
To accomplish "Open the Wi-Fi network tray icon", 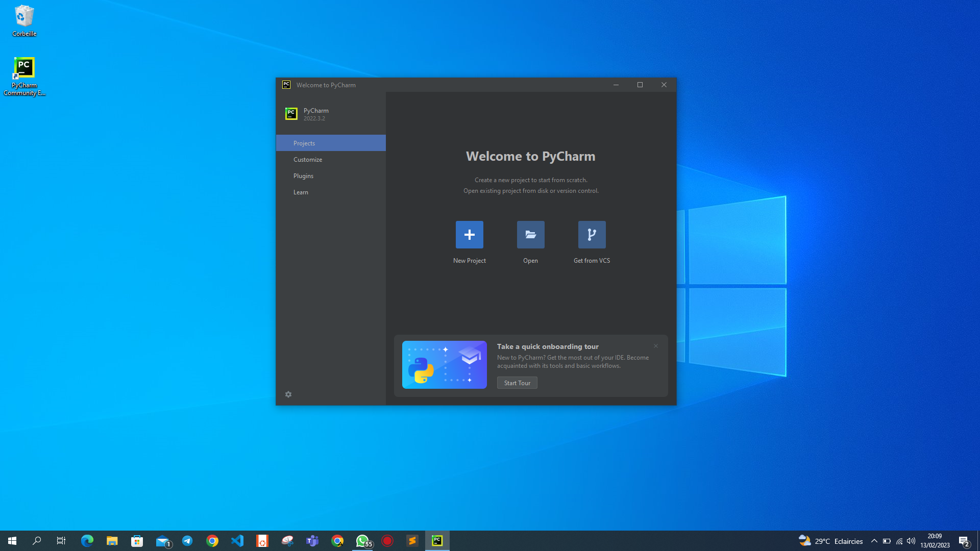I will (899, 541).
